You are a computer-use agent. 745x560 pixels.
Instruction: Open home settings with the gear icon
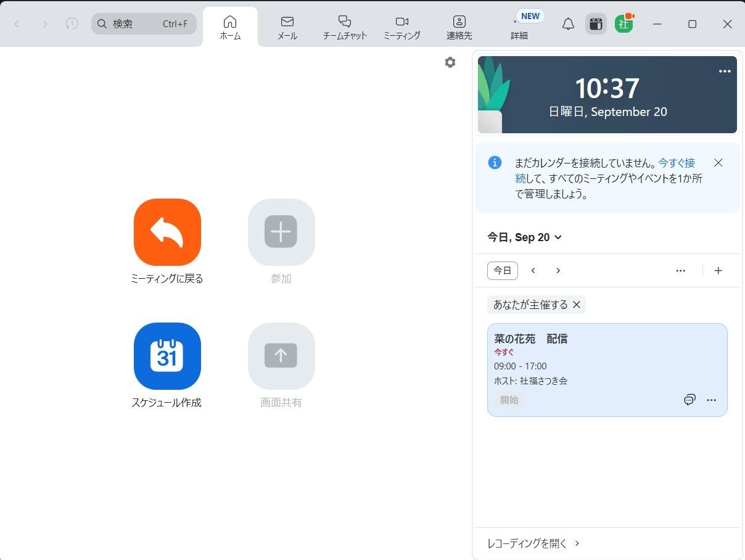click(x=450, y=62)
